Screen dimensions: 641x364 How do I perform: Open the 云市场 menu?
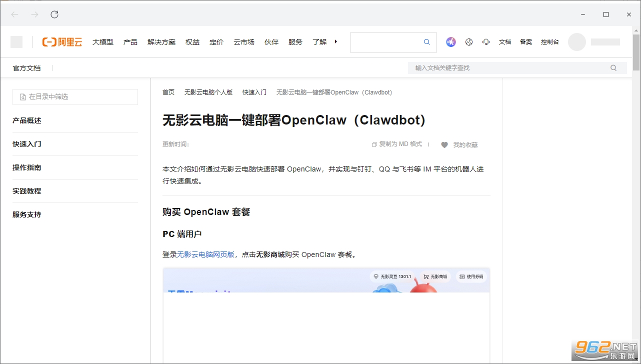(x=244, y=42)
